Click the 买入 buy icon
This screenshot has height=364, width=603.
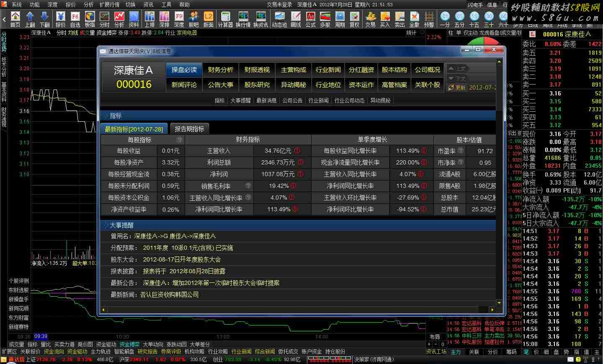point(385,19)
